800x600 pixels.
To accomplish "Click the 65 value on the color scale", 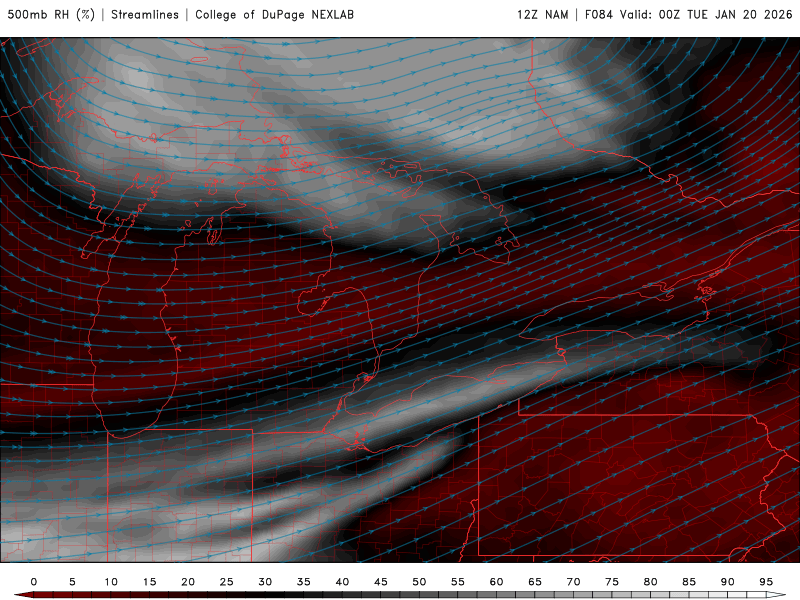I will (535, 582).
